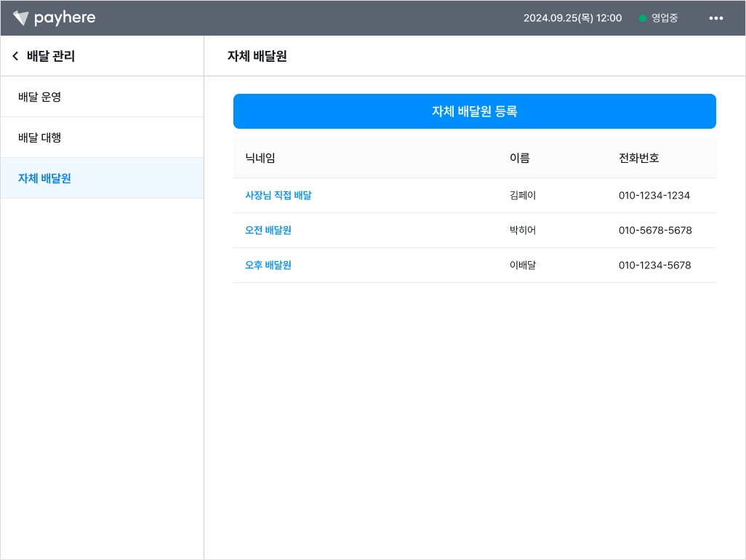Screen dimensions: 746x560
Task: Click the 전화번호 column header
Action: (638, 158)
